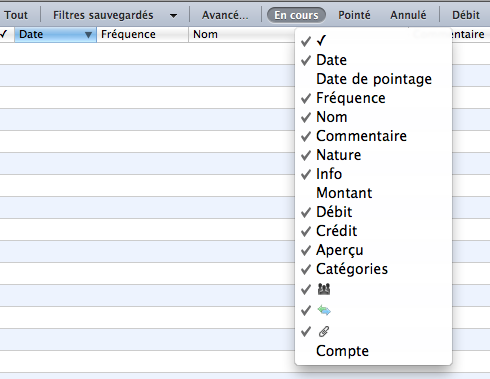
Task: Open the Avancé… filter options
Action: point(225,15)
